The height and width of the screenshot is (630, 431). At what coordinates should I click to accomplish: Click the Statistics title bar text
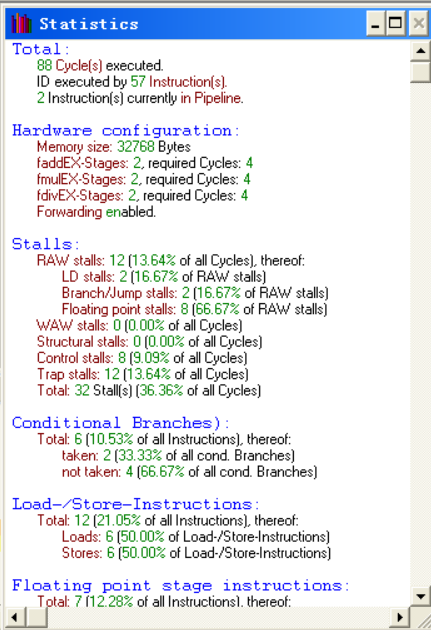coord(89,24)
